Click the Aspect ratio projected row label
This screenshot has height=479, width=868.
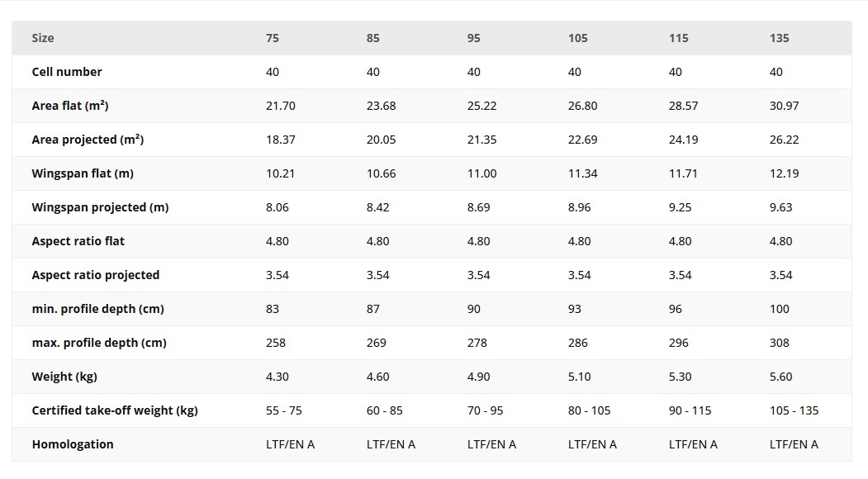(96, 275)
